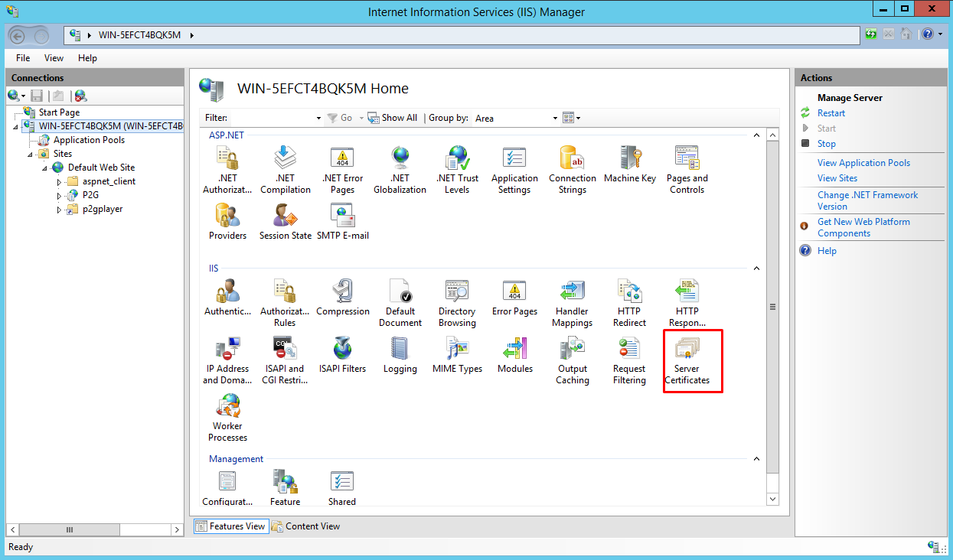Open the Output Caching feature

click(x=572, y=360)
